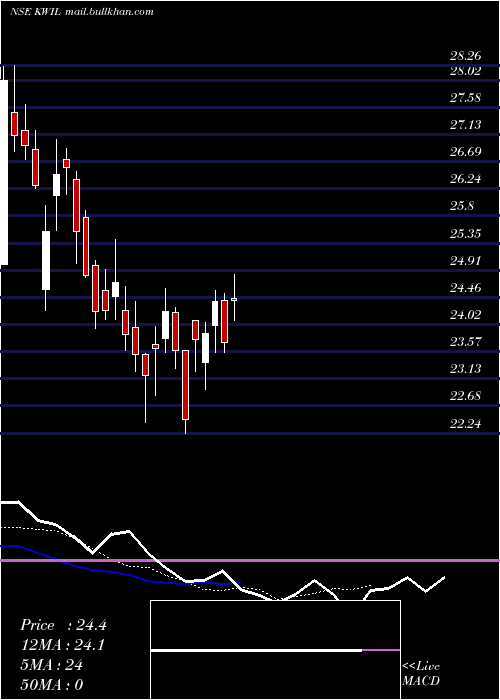Image resolution: width=500 pixels, height=700 pixels.
Task: Click the 25.8 price level label
Action: tap(462, 206)
